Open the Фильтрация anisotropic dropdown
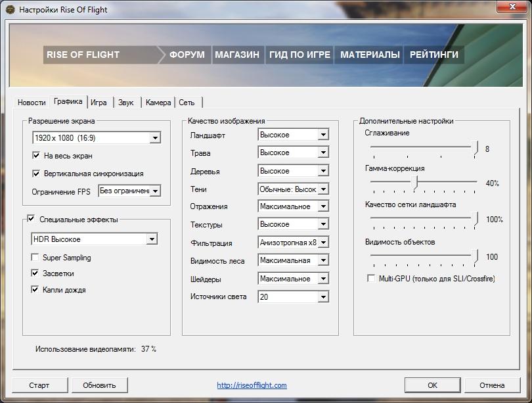The height and width of the screenshot is (403, 532). (x=293, y=243)
